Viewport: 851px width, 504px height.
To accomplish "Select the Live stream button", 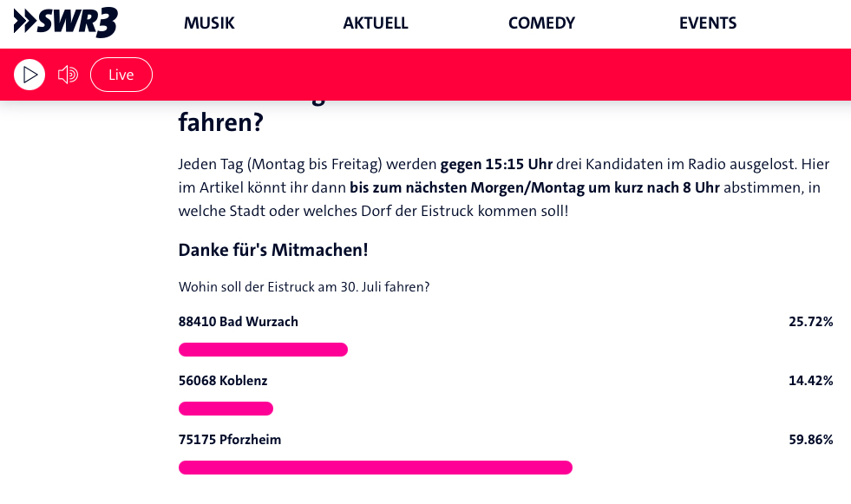I will [x=121, y=75].
